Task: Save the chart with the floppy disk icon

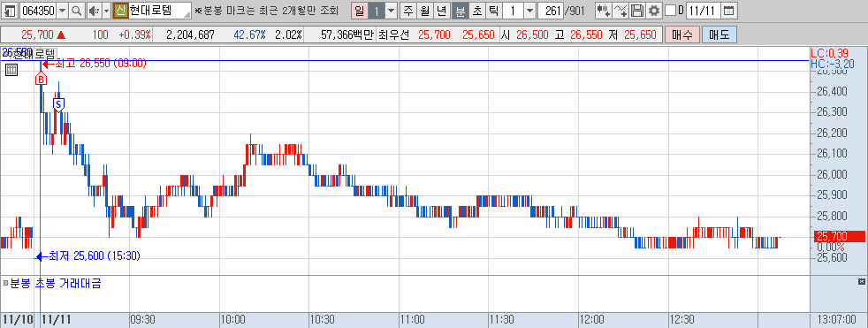Action: coord(637,11)
